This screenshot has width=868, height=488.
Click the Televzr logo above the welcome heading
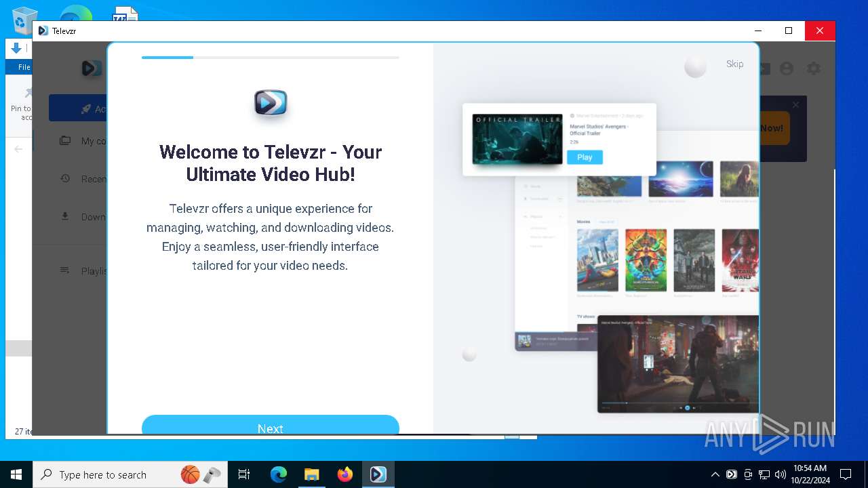tap(271, 103)
